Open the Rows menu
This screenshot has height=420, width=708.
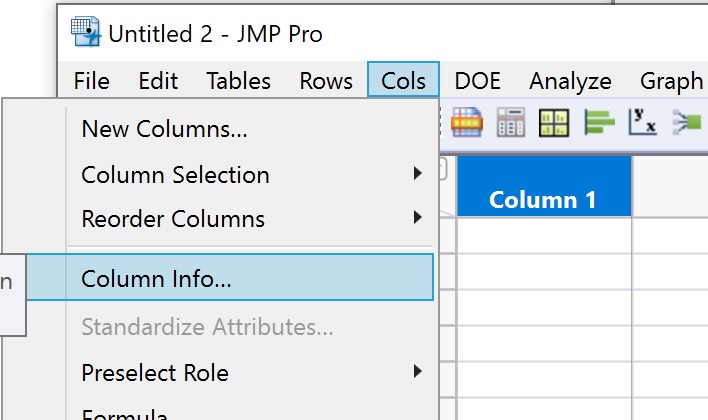coord(326,81)
